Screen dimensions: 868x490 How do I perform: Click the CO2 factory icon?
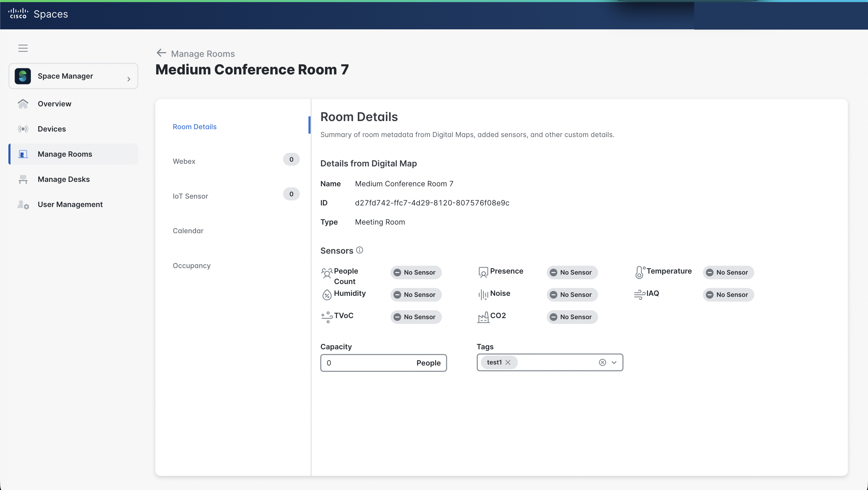point(483,317)
